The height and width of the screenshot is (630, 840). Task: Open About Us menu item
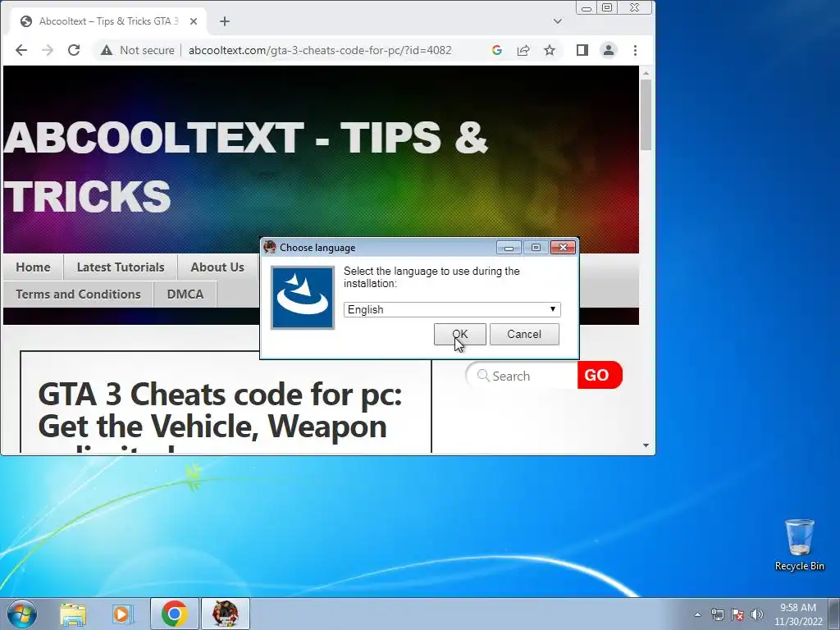(x=217, y=267)
